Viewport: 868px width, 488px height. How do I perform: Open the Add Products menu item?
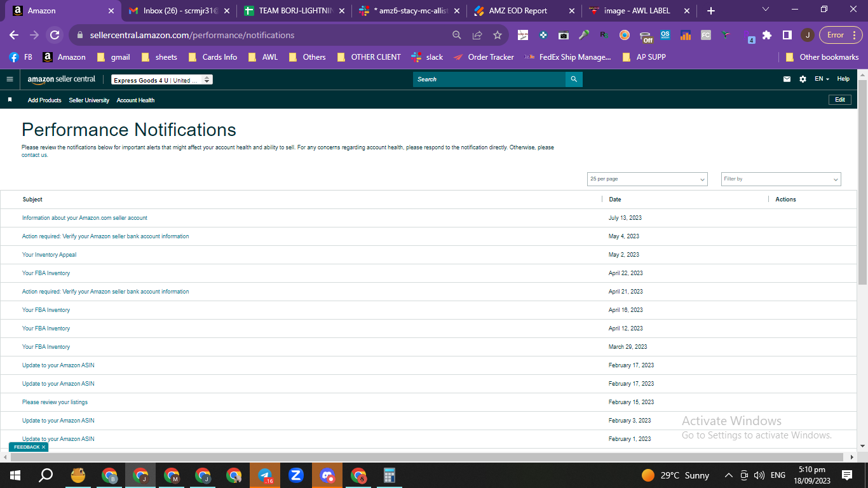tap(44, 100)
